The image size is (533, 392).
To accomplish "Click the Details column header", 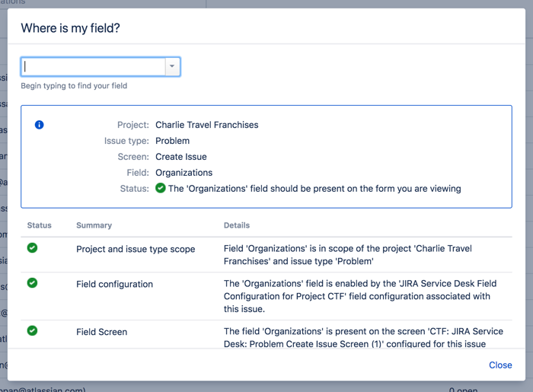I will click(x=237, y=225).
